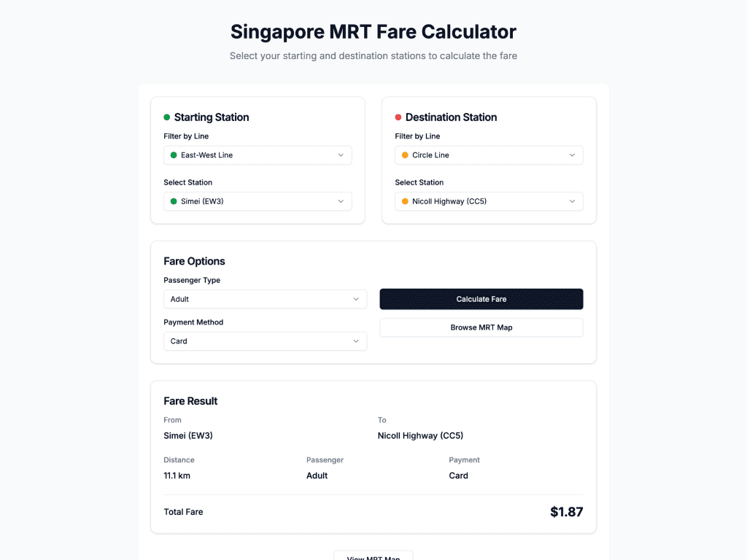
Task: Click the chevron arrow in Payment Method field
Action: coord(356,341)
